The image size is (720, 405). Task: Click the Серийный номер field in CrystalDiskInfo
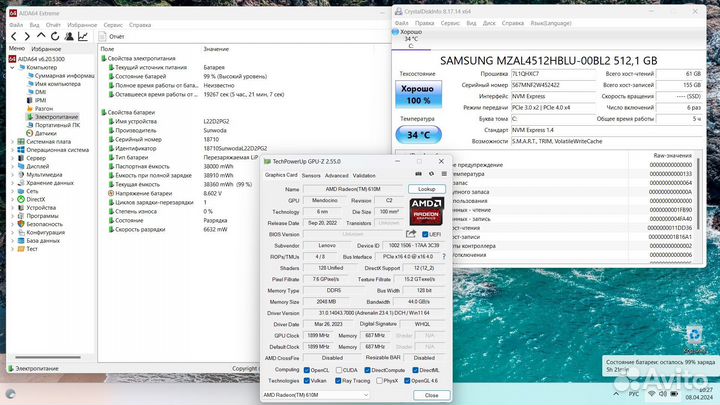tap(553, 85)
